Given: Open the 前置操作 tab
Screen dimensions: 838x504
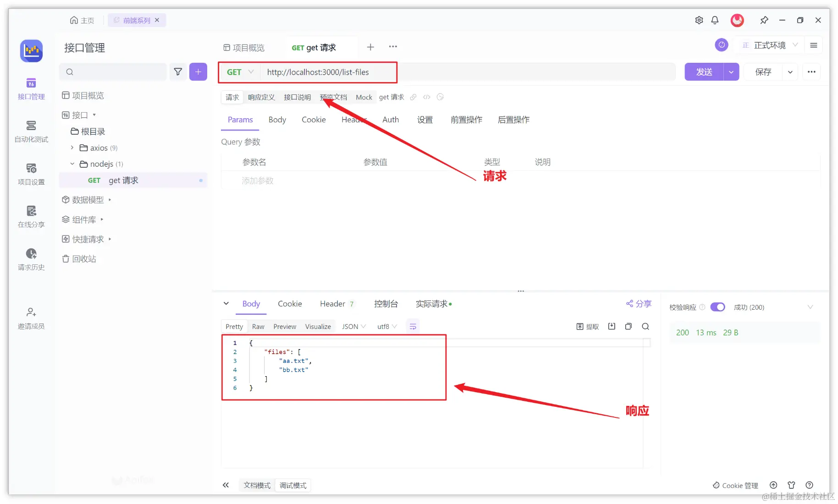Looking at the screenshot, I should (466, 120).
